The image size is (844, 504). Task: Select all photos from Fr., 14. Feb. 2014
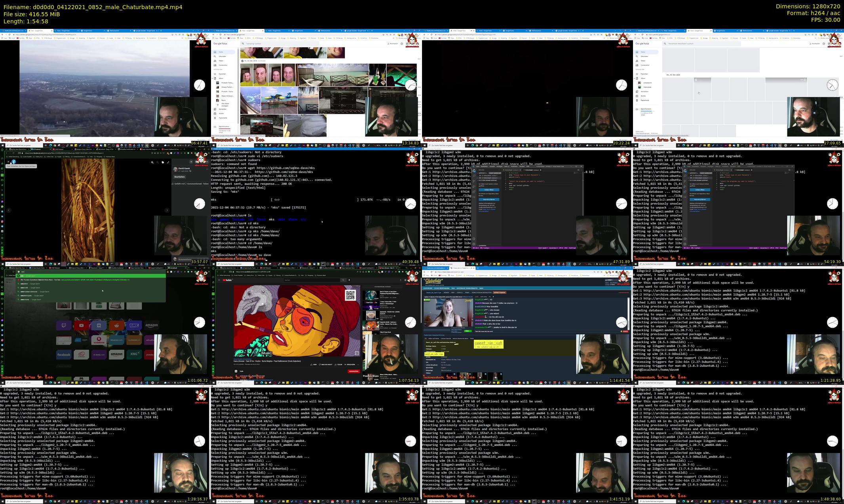(242, 61)
